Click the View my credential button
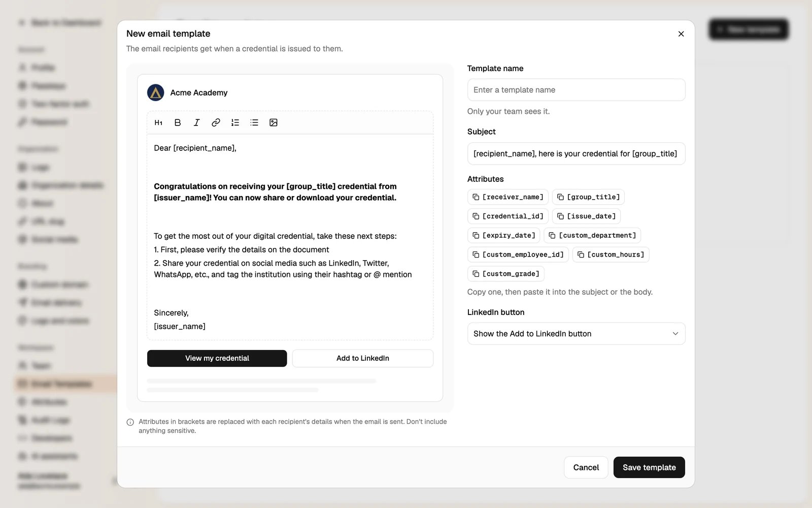 pos(217,358)
